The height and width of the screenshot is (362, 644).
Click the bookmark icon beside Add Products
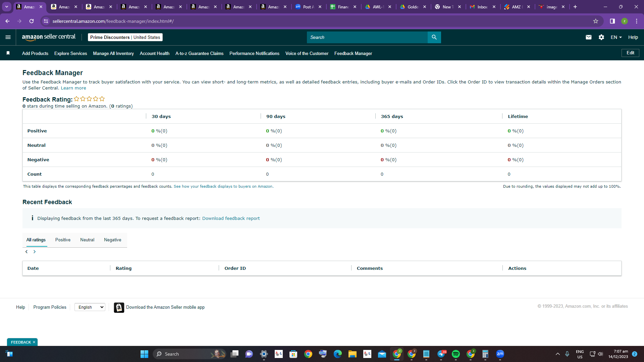[x=8, y=53]
